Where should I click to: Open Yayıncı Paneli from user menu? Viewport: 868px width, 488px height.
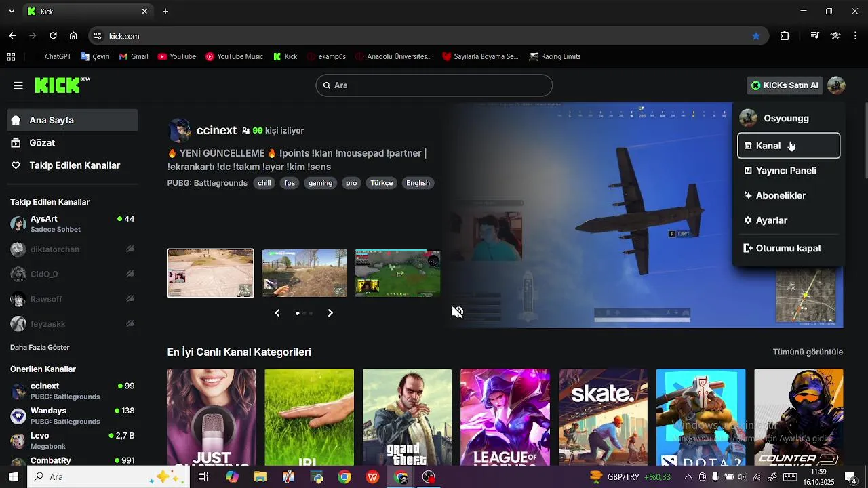789,171
